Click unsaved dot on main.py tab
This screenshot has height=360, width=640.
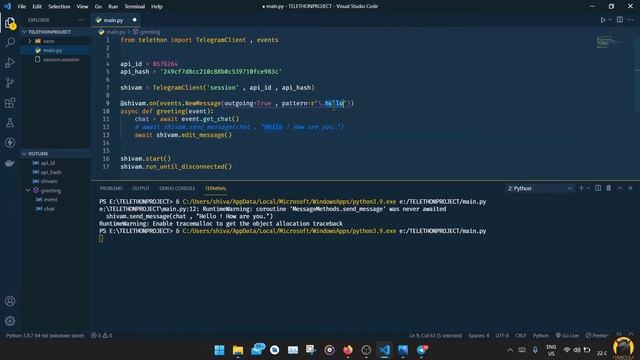pyautogui.click(x=134, y=20)
